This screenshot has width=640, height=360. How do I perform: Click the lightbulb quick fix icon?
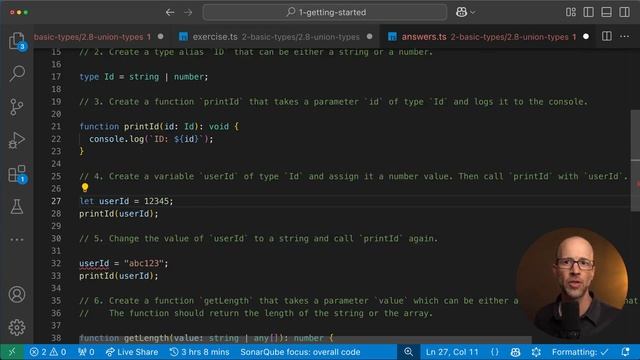85,187
